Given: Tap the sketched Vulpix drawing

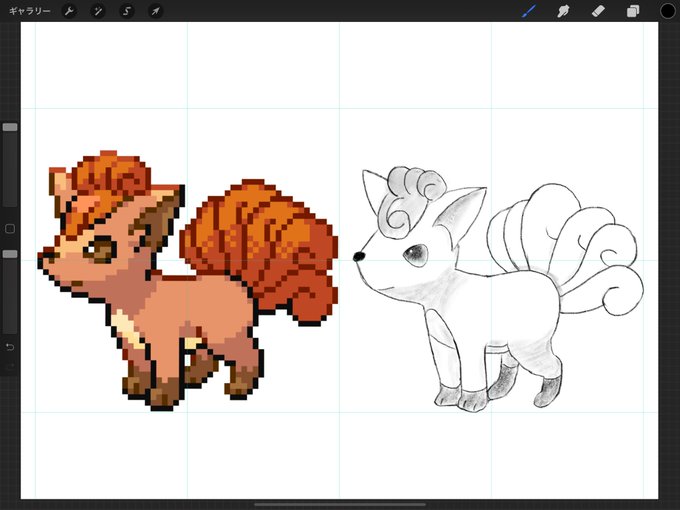Looking at the screenshot, I should tap(497, 288).
